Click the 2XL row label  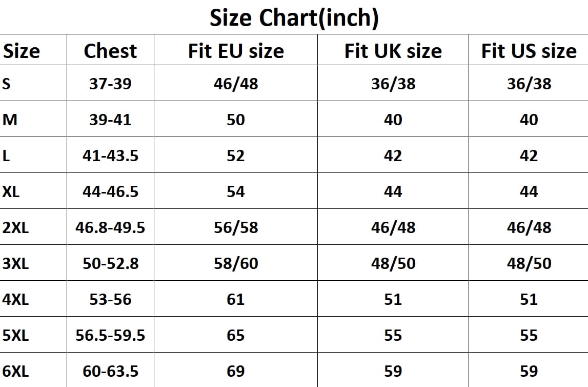click(15, 227)
